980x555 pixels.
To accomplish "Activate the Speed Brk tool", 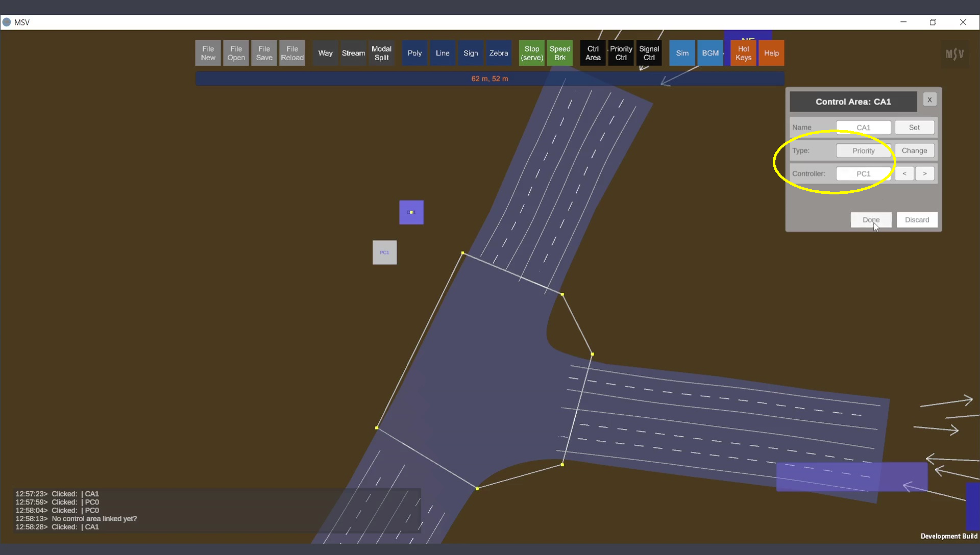I will click(x=559, y=53).
